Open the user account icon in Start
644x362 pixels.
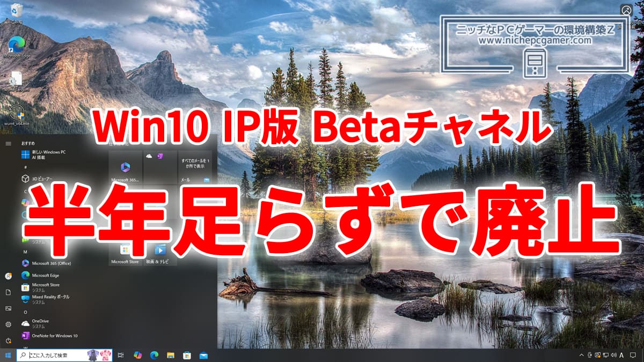coord(8,276)
